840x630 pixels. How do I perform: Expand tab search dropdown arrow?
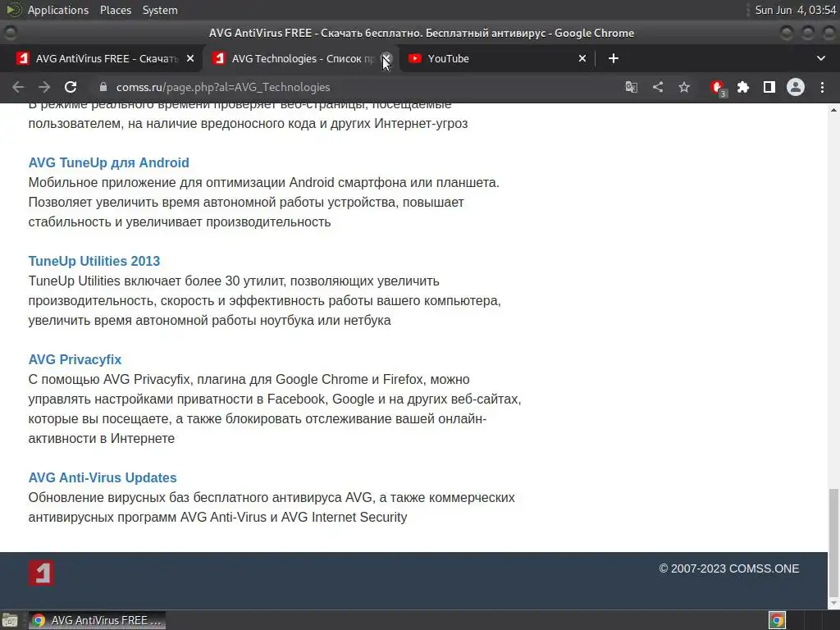point(820,58)
